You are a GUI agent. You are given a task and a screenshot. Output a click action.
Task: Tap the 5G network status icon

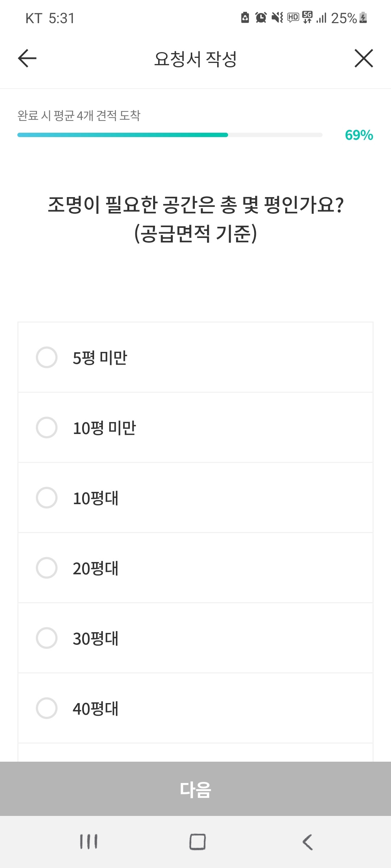pos(307,17)
